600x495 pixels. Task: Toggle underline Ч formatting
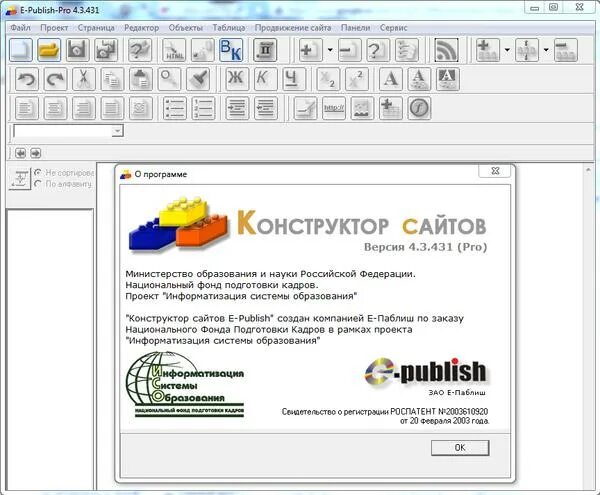tap(293, 79)
